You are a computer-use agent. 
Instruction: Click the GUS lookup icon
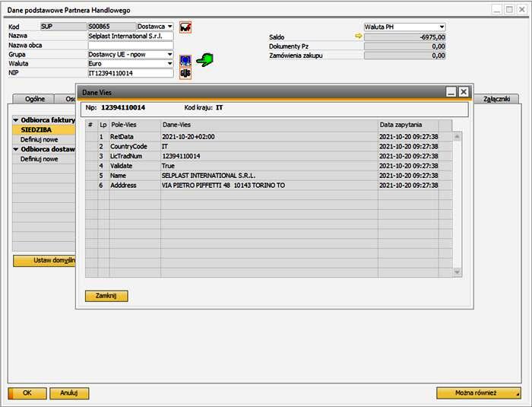[x=185, y=73]
